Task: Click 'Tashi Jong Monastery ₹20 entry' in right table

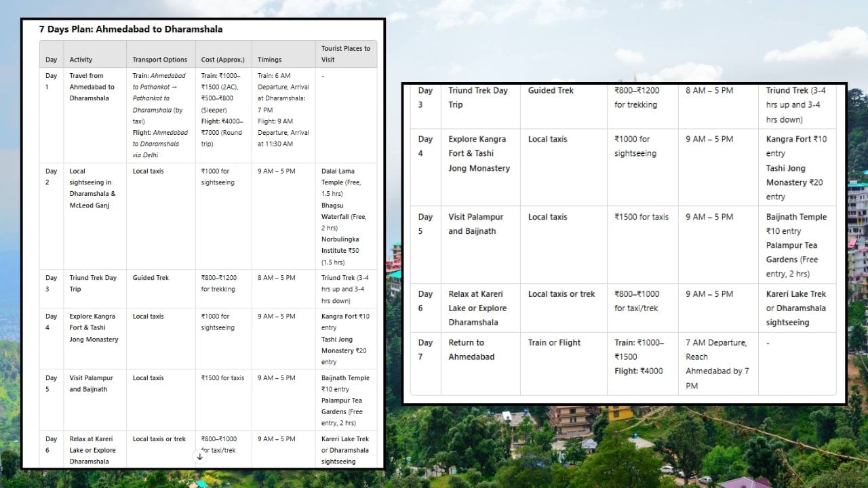Action: 794,182
